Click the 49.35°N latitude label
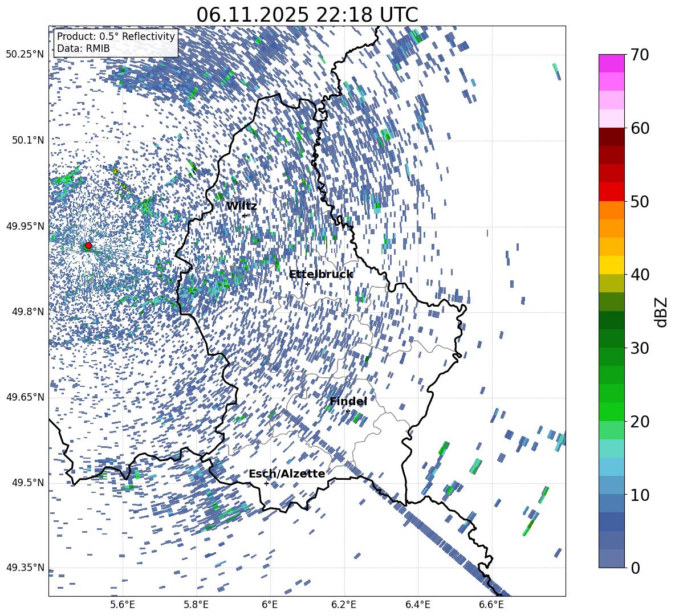Image resolution: width=675 pixels, height=616 pixels. (25, 568)
